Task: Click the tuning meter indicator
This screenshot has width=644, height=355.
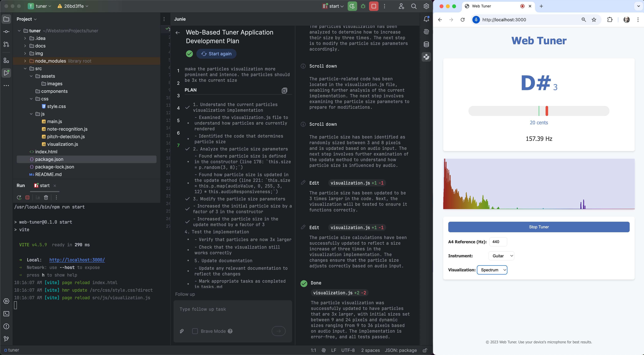Action: [547, 111]
